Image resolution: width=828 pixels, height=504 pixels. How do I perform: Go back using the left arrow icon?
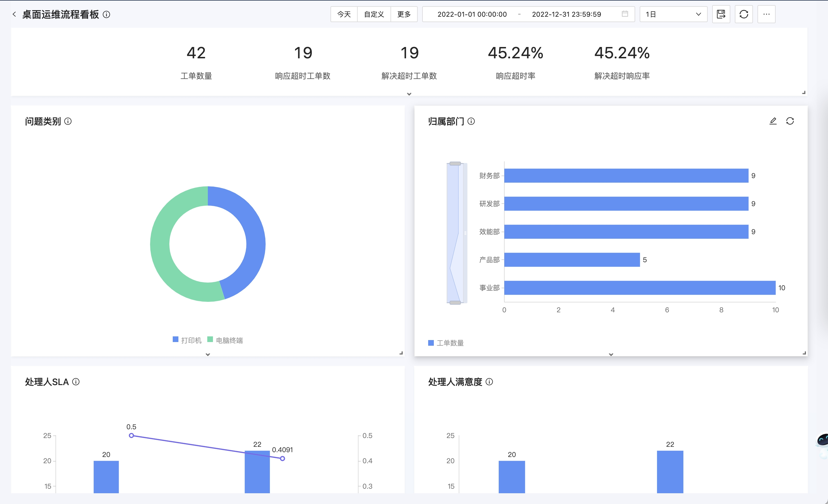pyautogui.click(x=14, y=14)
